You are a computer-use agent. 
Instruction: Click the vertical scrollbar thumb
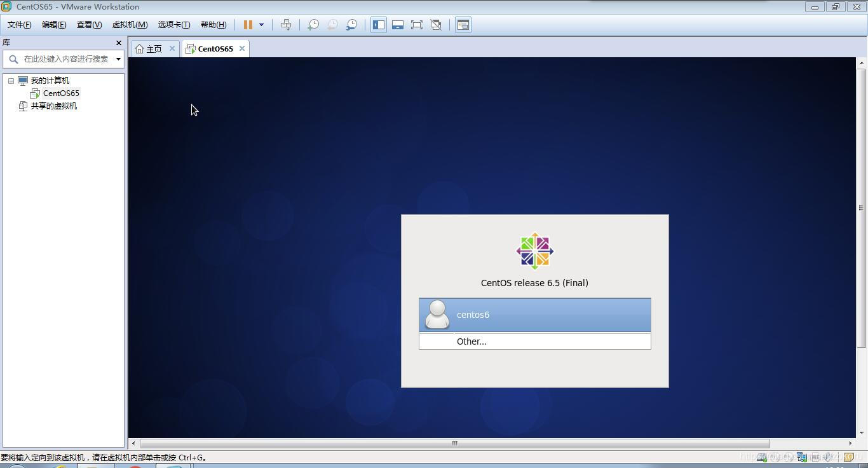coord(862,207)
